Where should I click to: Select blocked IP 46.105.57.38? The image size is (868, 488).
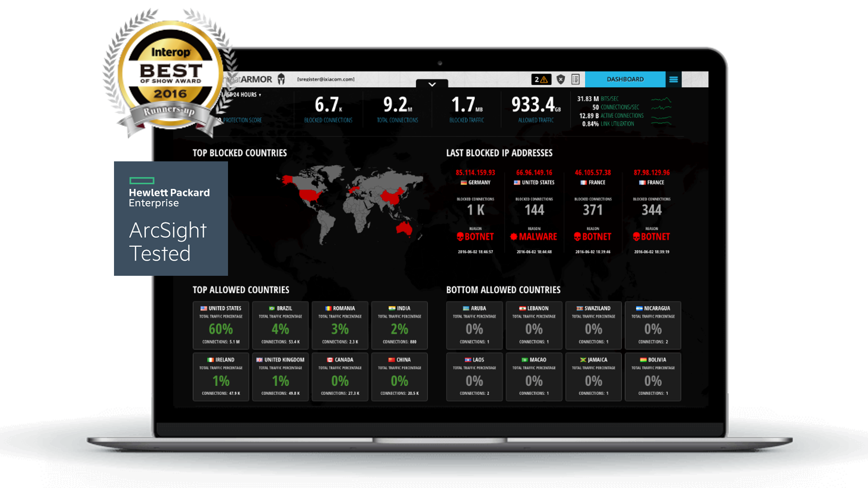(x=593, y=173)
